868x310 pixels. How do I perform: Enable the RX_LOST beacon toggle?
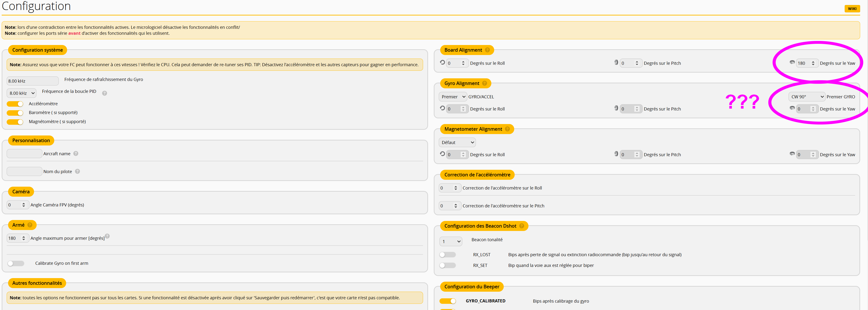(448, 255)
